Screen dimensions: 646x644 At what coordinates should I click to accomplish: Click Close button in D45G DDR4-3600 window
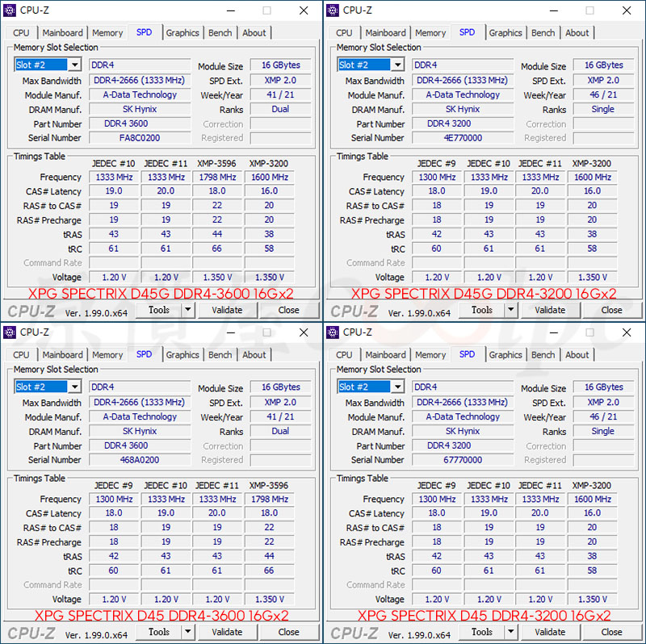click(x=289, y=310)
